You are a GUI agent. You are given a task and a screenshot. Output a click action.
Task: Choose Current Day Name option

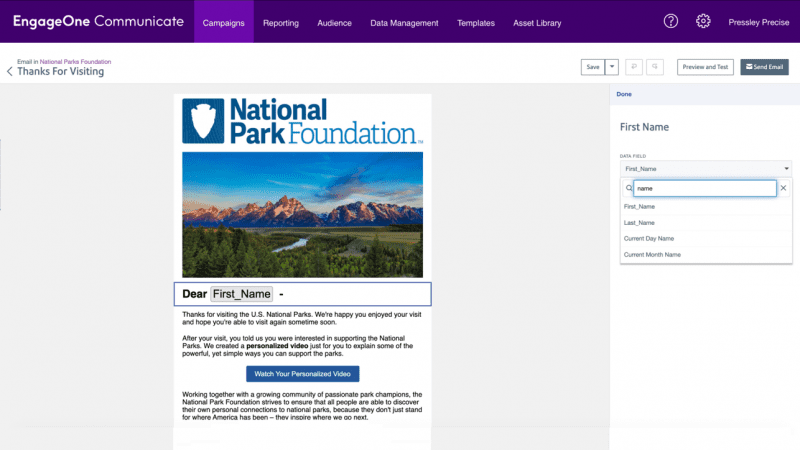(706, 239)
